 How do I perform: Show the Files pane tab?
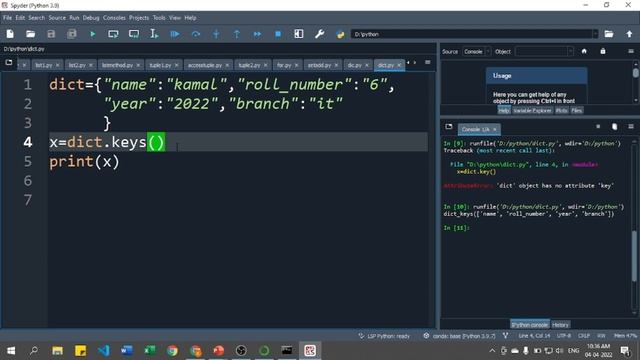pyautogui.click(x=576, y=111)
